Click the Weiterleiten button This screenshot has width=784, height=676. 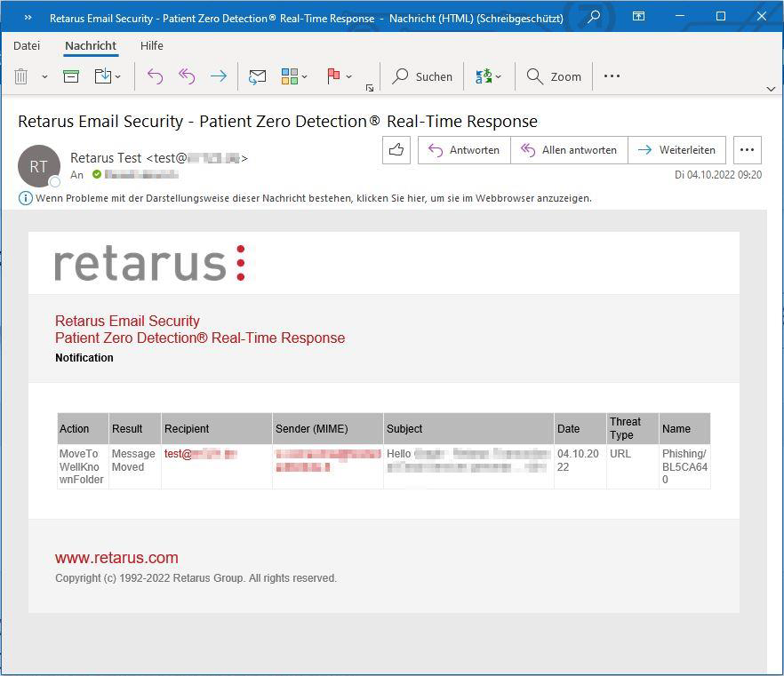point(676,150)
